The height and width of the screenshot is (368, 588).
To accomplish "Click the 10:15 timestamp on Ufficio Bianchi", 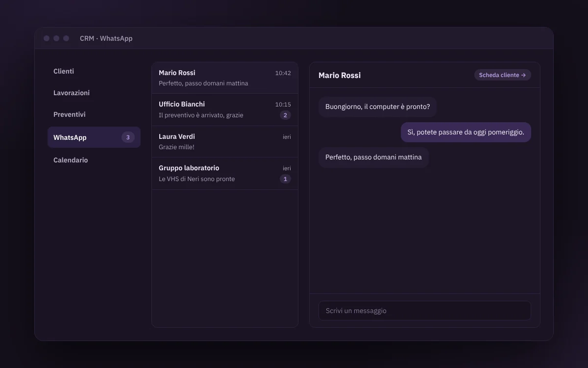I will tap(283, 105).
